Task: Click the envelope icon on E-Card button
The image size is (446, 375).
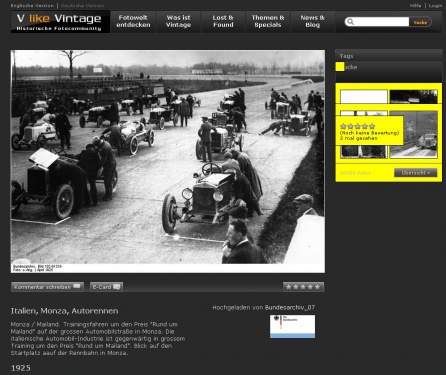Action: tap(117, 287)
